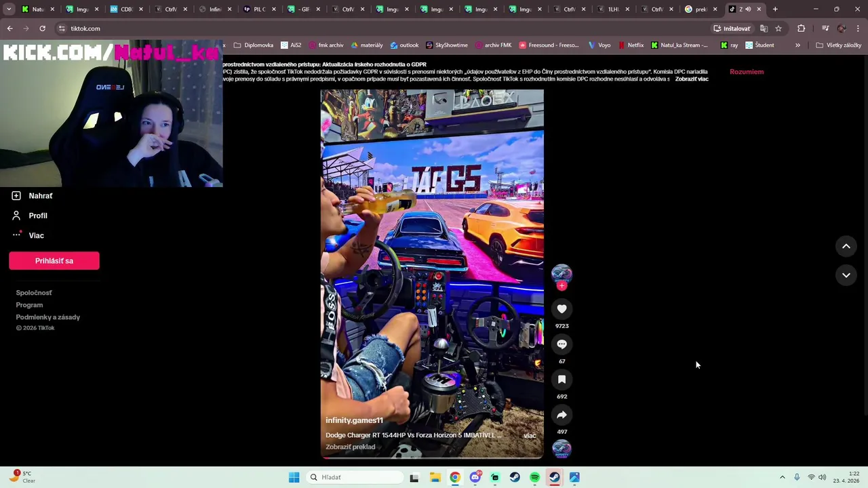The width and height of the screenshot is (868, 488).
Task: Click the translate icon in the address bar
Action: (x=764, y=28)
